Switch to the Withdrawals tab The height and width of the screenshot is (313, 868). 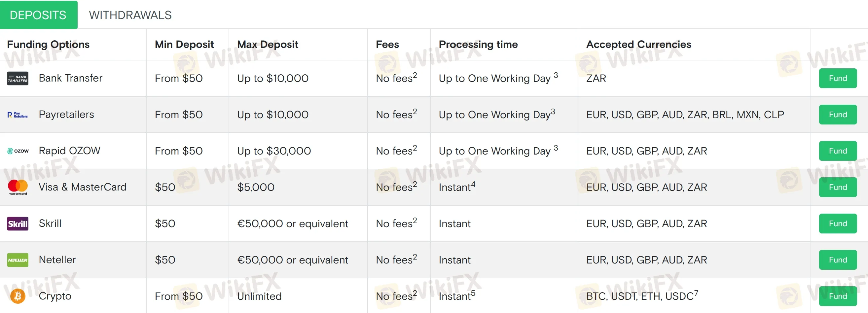pos(130,15)
